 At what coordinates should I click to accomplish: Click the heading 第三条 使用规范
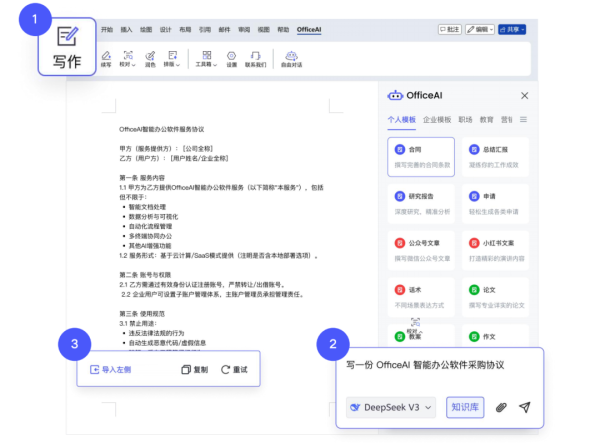coord(142,314)
